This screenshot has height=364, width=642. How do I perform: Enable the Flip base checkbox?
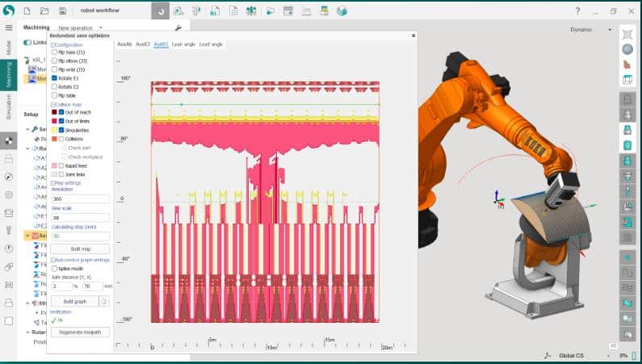(x=54, y=52)
